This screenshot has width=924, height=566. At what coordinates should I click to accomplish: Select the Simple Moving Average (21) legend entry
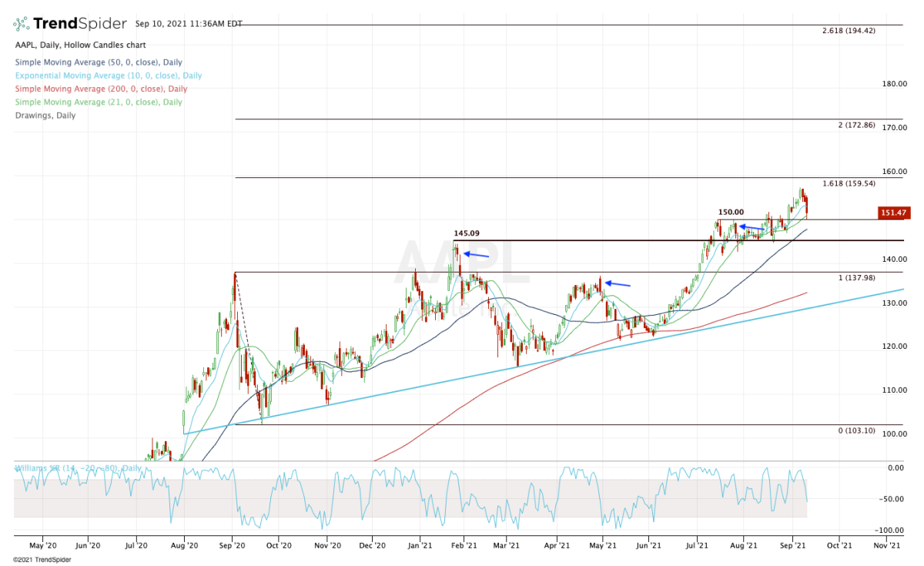(x=99, y=102)
